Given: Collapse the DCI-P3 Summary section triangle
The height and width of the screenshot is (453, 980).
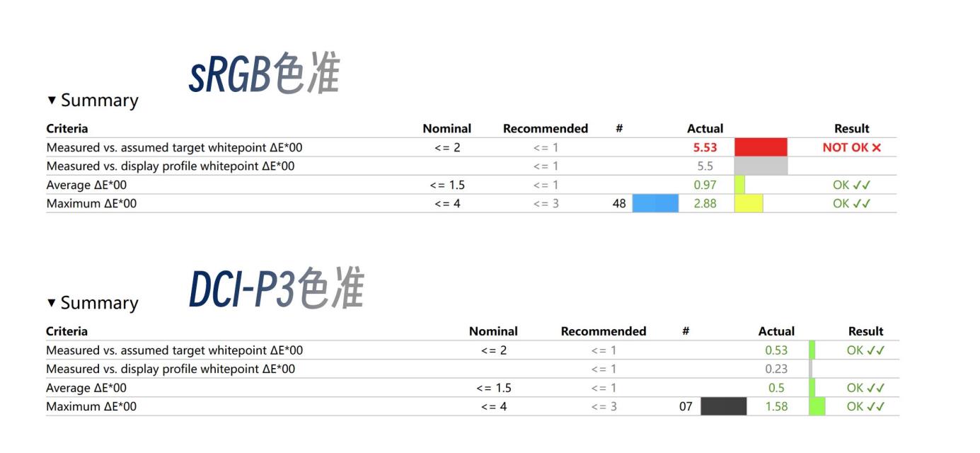Looking at the screenshot, I should (52, 303).
